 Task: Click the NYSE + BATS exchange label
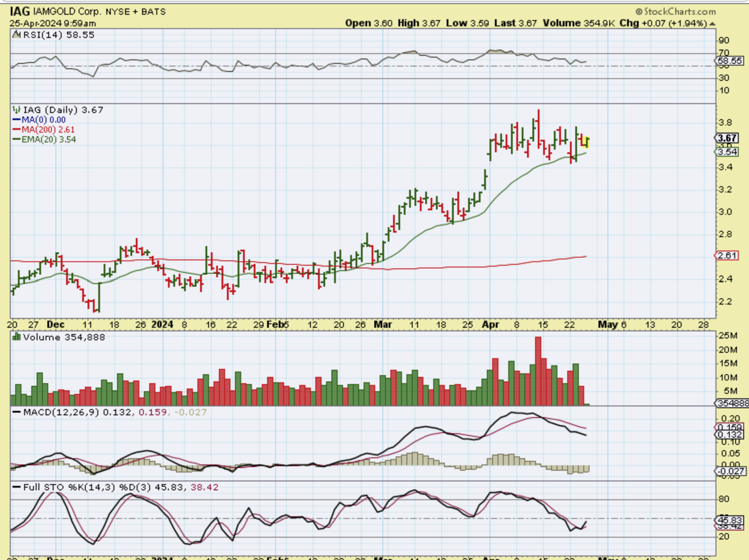[x=136, y=12]
